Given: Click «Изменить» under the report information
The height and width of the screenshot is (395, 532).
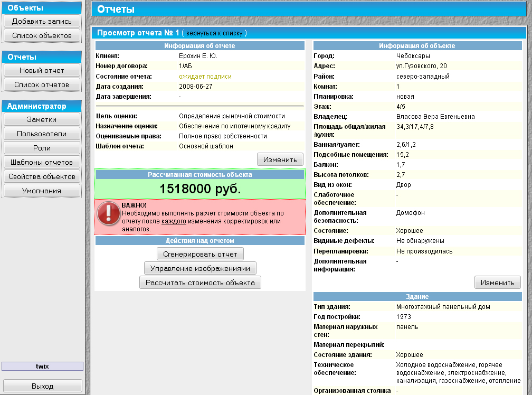Looking at the screenshot, I should [x=279, y=159].
